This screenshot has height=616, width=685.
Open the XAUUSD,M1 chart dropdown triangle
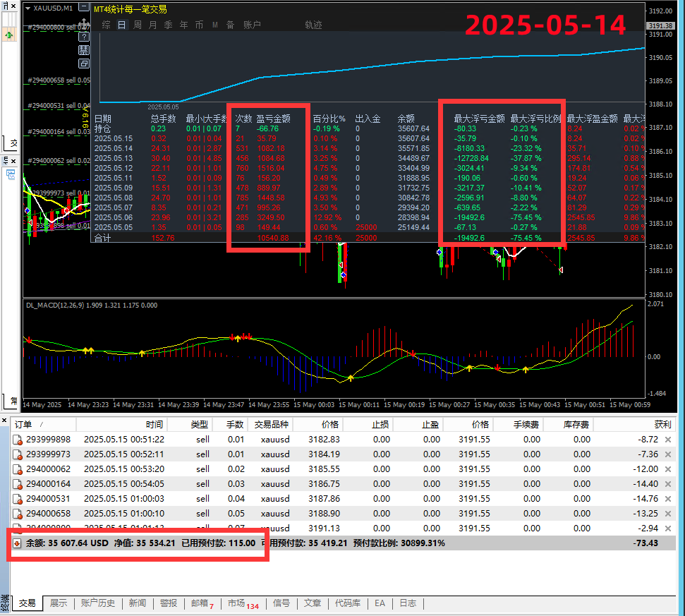pyautogui.click(x=28, y=8)
